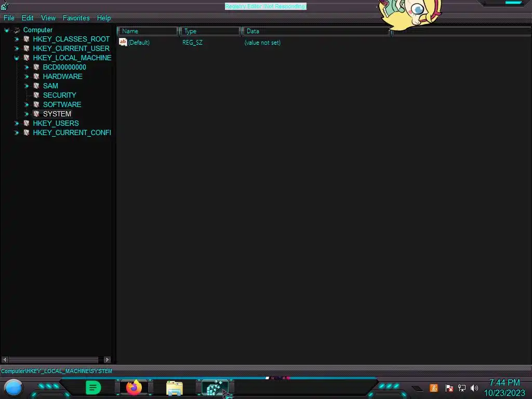Viewport: 532px width, 399px height.
Task: Click the HKEY_USERS folder icon
Action: tap(26, 123)
